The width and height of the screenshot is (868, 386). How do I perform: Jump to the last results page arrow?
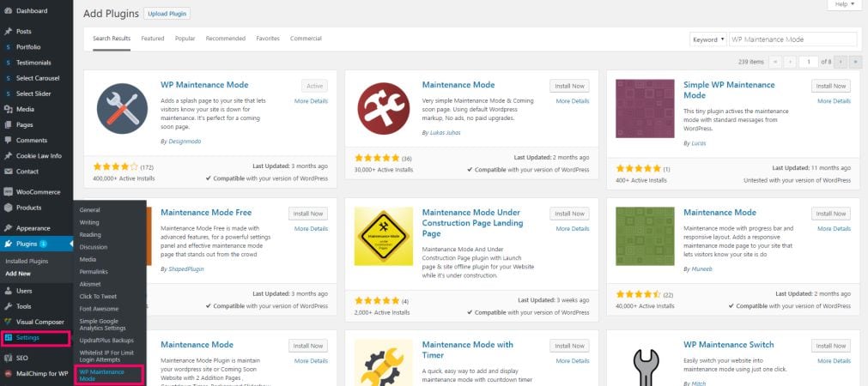856,62
